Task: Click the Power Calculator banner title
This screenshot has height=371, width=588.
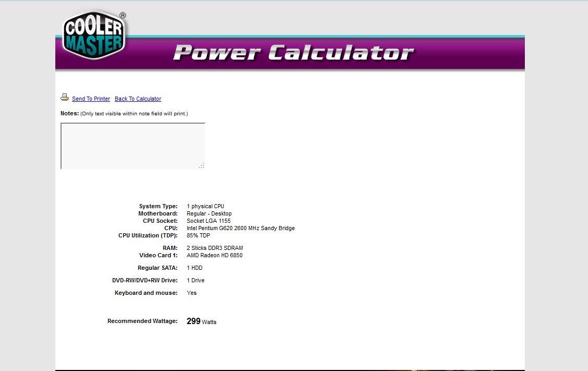Action: coord(294,53)
